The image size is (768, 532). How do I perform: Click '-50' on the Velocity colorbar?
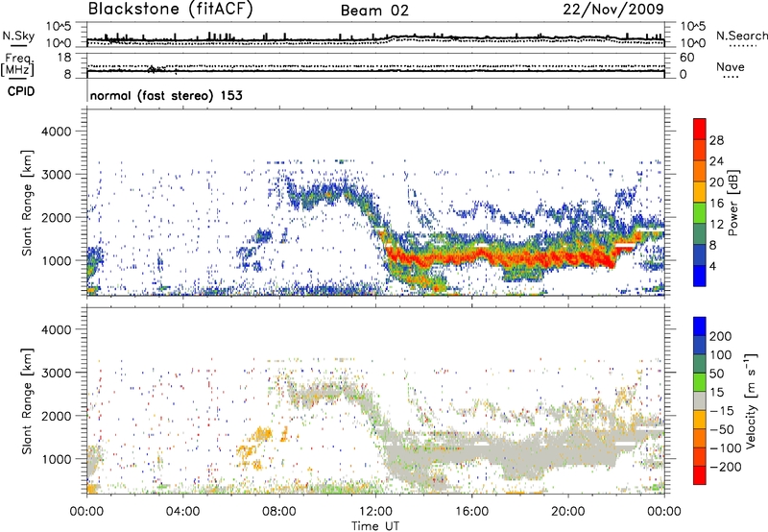point(722,429)
